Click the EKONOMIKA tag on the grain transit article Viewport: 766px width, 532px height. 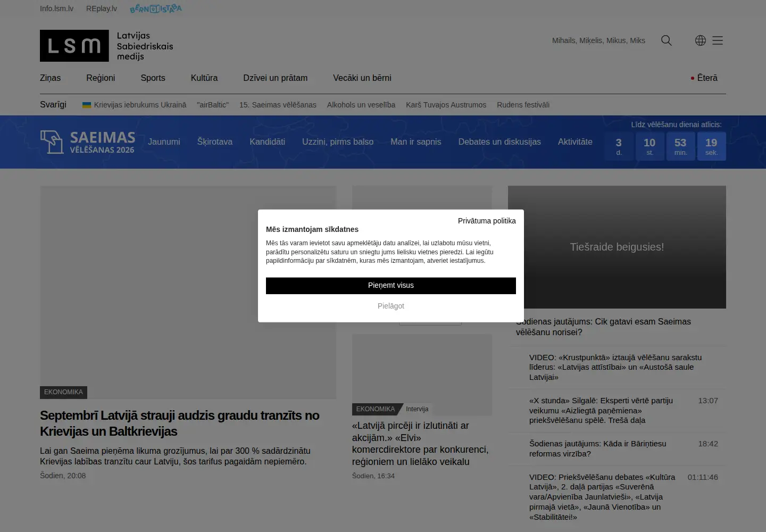pos(63,392)
